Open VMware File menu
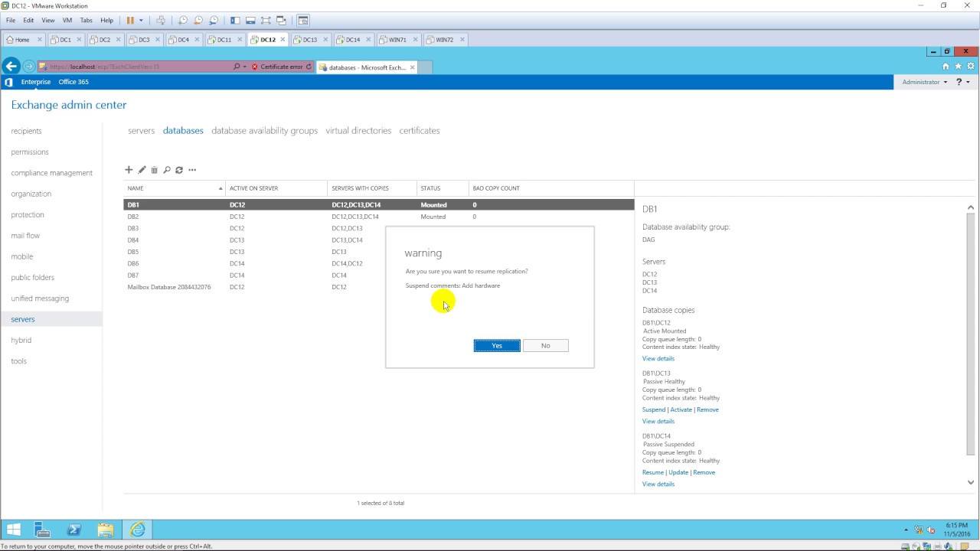This screenshot has width=980, height=551. click(x=11, y=20)
